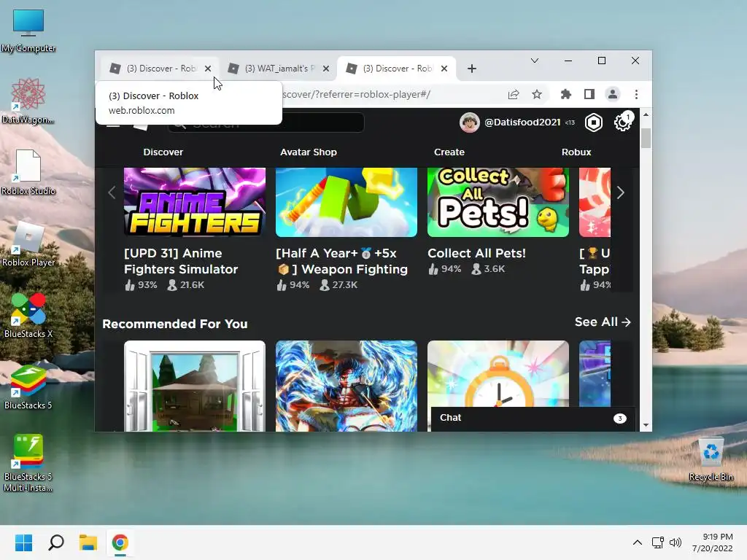Close the active Discover - Roblox tab
The image size is (747, 560).
pyautogui.click(x=444, y=69)
